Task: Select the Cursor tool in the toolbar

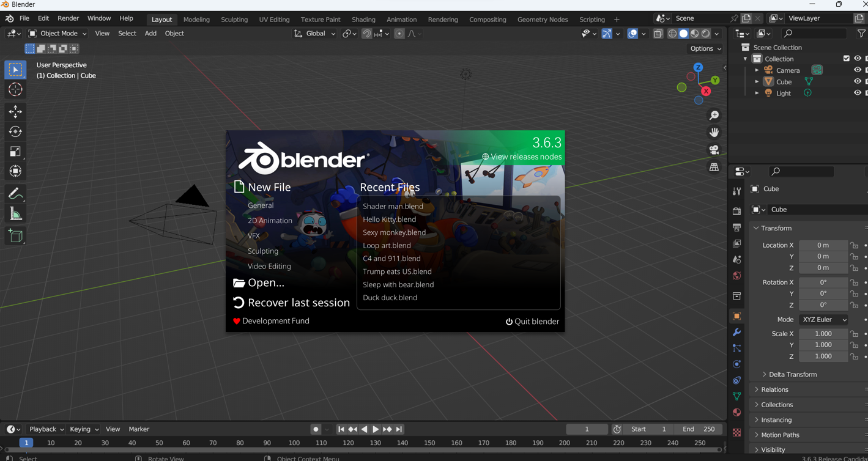Action: [x=15, y=89]
